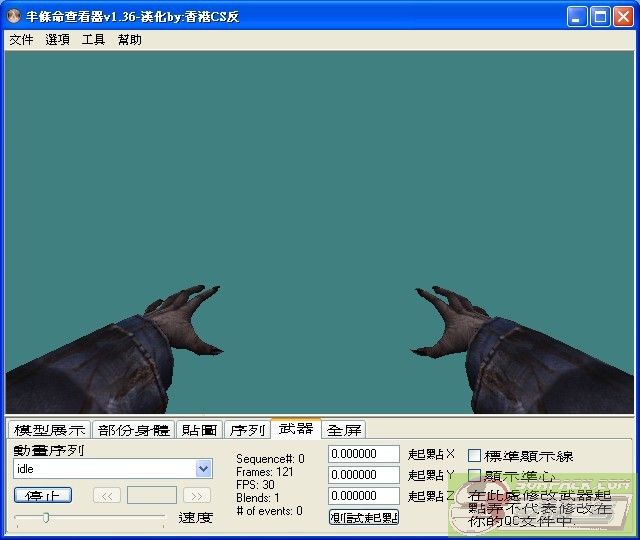
Task: Click the next frame >> button
Action: pos(197,495)
